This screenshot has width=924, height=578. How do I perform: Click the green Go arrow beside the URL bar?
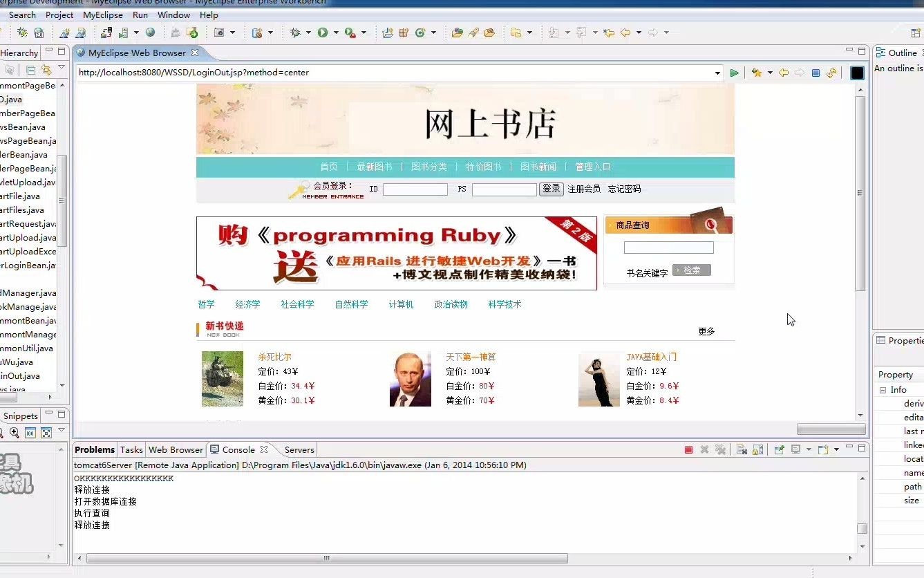click(x=735, y=73)
